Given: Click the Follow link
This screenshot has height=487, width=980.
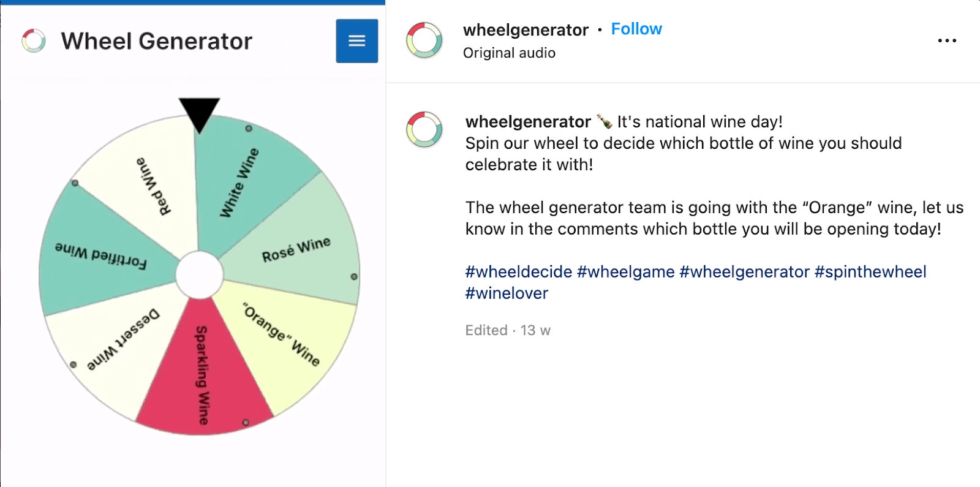Looking at the screenshot, I should tap(636, 29).
